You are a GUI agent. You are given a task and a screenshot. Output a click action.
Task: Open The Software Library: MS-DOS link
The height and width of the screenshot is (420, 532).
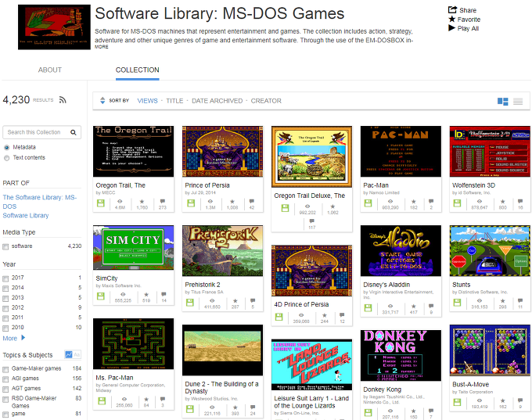point(40,202)
